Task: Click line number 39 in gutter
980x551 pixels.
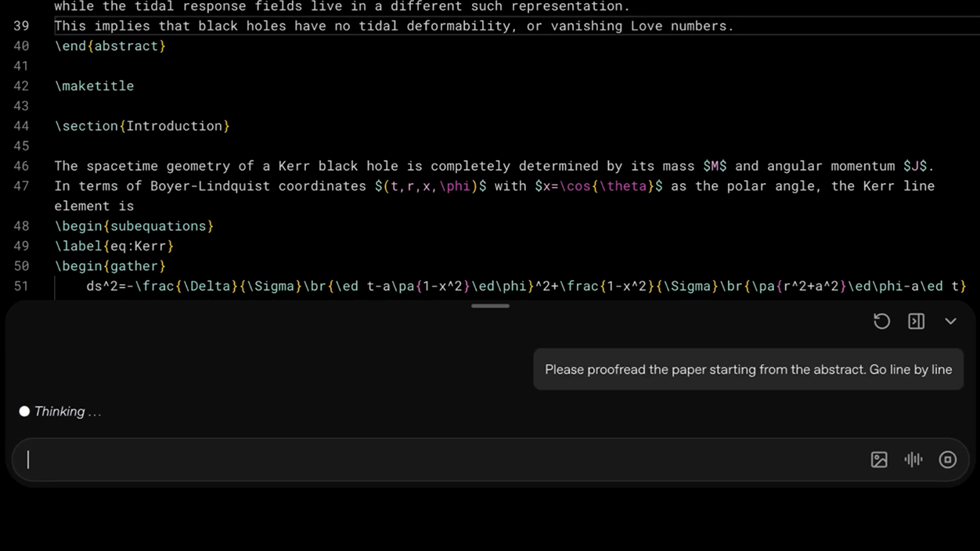Action: tap(21, 26)
